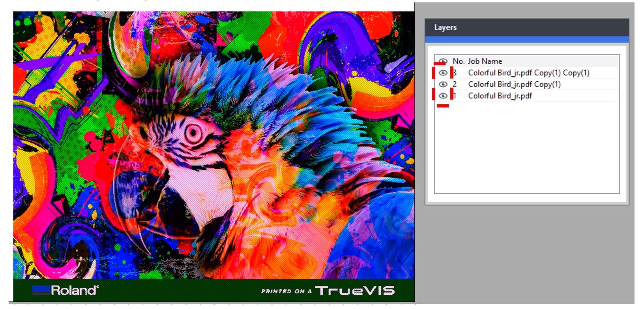The image size is (644, 309).
Task: Click the Job Name column header
Action: point(485,61)
